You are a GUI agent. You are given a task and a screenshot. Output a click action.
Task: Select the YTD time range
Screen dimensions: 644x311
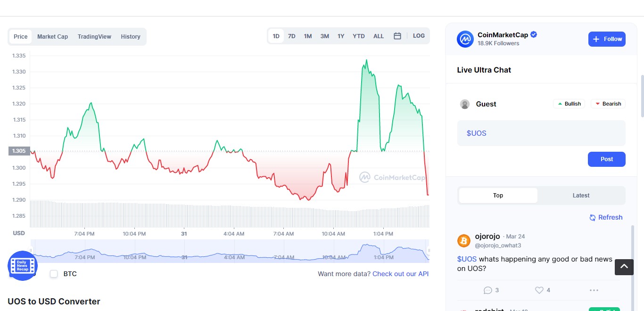(x=359, y=36)
